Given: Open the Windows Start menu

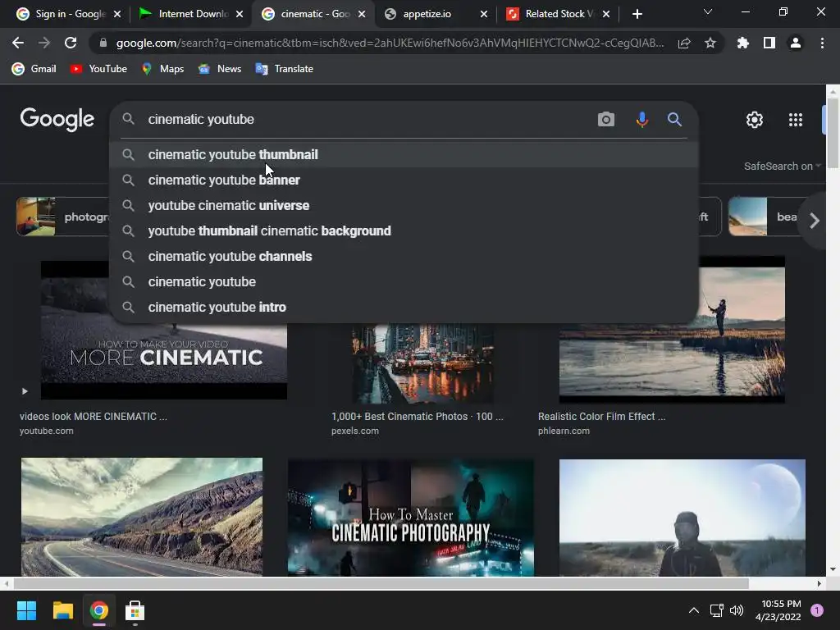Looking at the screenshot, I should point(26,610).
